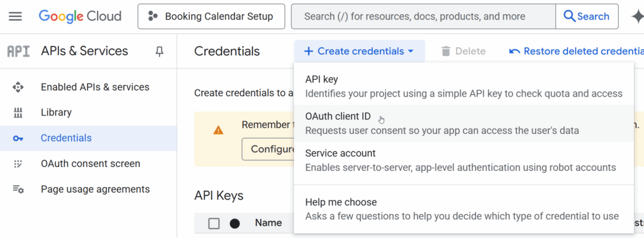Click the warning triangle icon
Image resolution: width=644 pixels, height=238 pixels.
(218, 131)
